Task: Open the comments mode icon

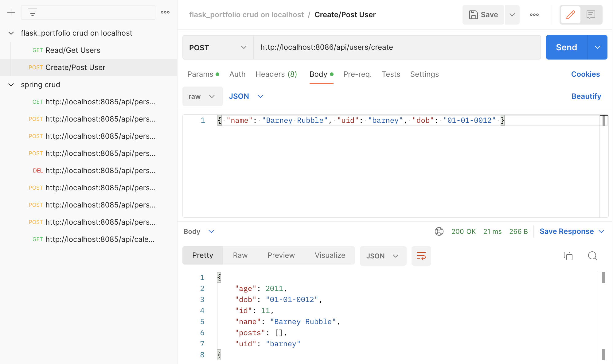Action: (591, 15)
